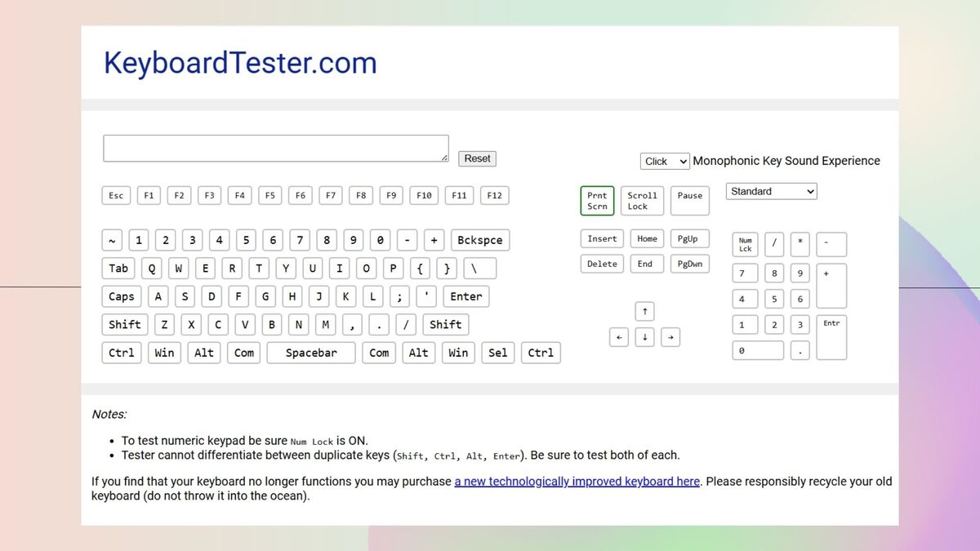980x551 pixels.
Task: Click the numpad minus key
Action: (x=831, y=245)
